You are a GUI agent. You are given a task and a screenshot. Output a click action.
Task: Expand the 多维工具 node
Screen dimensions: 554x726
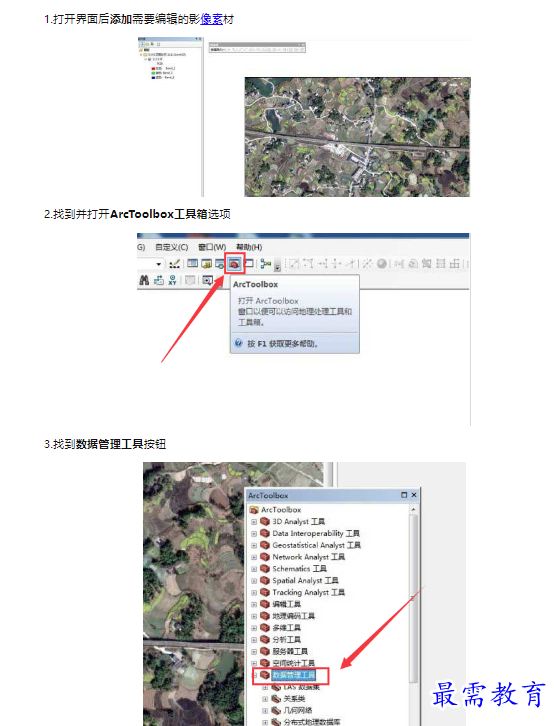(254, 628)
